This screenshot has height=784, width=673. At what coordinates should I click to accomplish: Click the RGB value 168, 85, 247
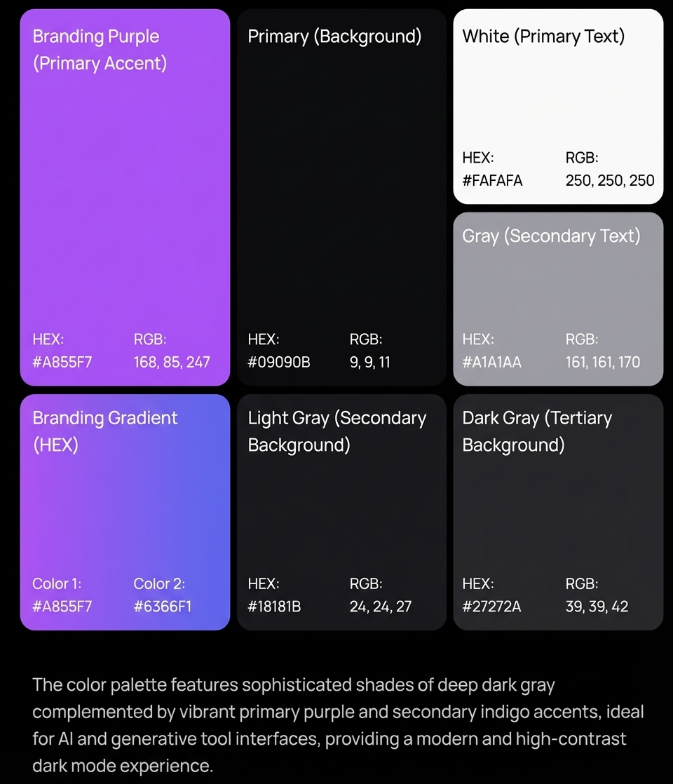[x=172, y=362]
